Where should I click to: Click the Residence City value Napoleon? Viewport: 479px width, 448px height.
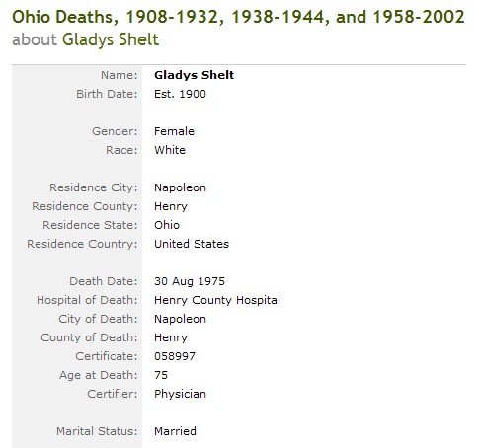click(x=180, y=187)
